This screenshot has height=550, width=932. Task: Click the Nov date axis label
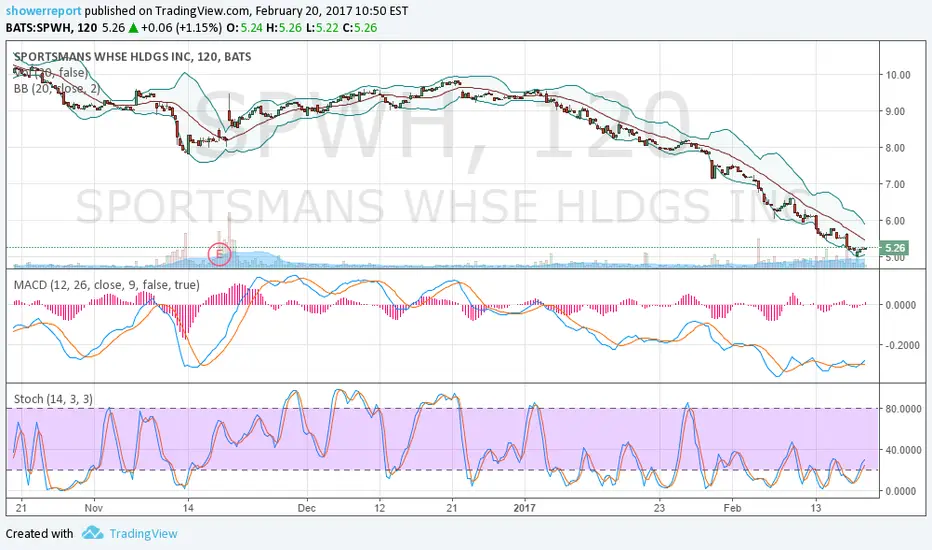[94, 508]
